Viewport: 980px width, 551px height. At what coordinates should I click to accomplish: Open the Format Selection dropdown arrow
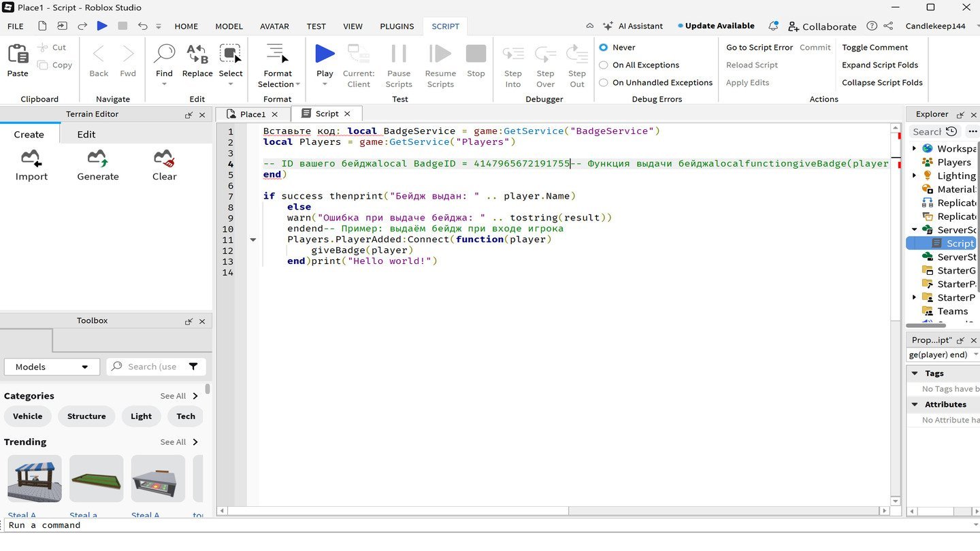[298, 84]
